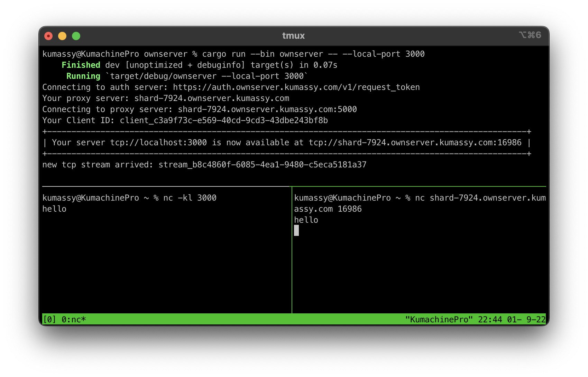Click 'hello' output in the left pane
Screen dimensions: 588x377
coord(54,209)
